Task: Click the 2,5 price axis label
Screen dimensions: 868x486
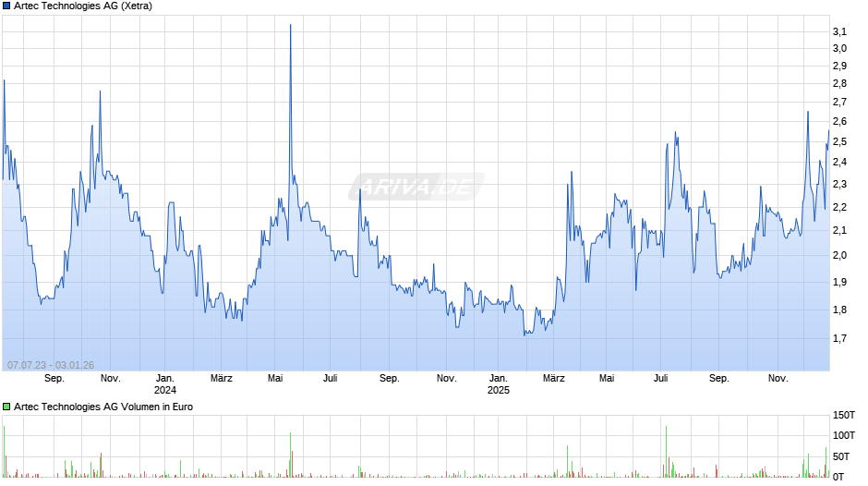Action: click(839, 142)
